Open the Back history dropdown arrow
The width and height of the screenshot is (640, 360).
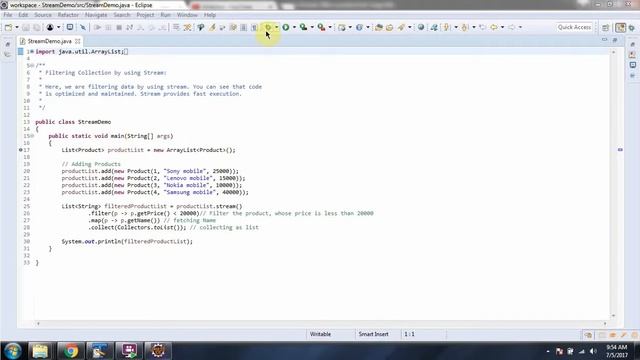point(502,27)
